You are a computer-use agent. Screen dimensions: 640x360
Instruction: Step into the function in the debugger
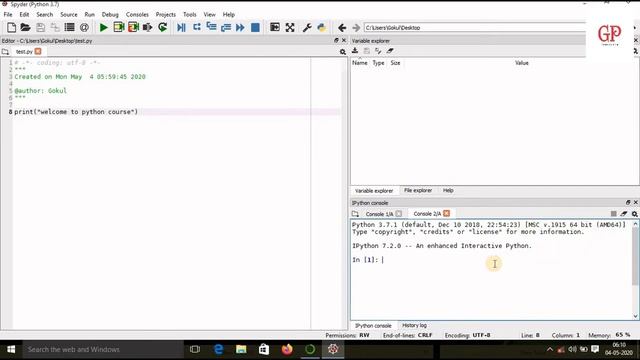pyautogui.click(x=211, y=27)
